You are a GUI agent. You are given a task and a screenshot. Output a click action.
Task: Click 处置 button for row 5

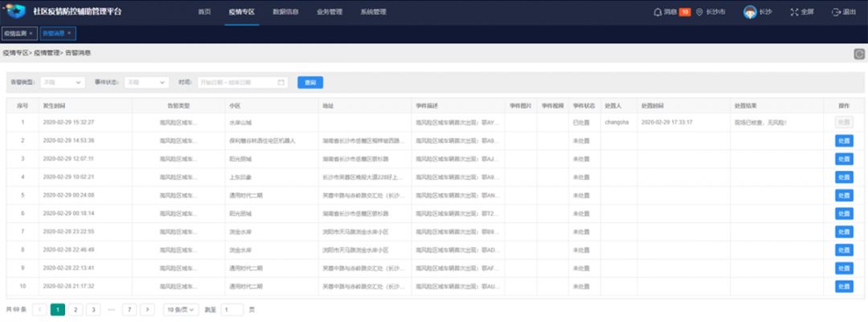844,195
